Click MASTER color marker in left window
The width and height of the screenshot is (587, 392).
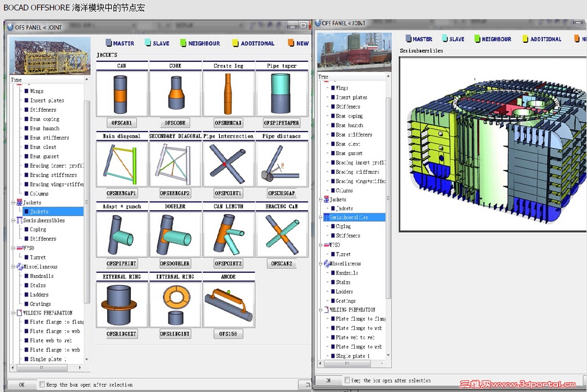[109, 43]
